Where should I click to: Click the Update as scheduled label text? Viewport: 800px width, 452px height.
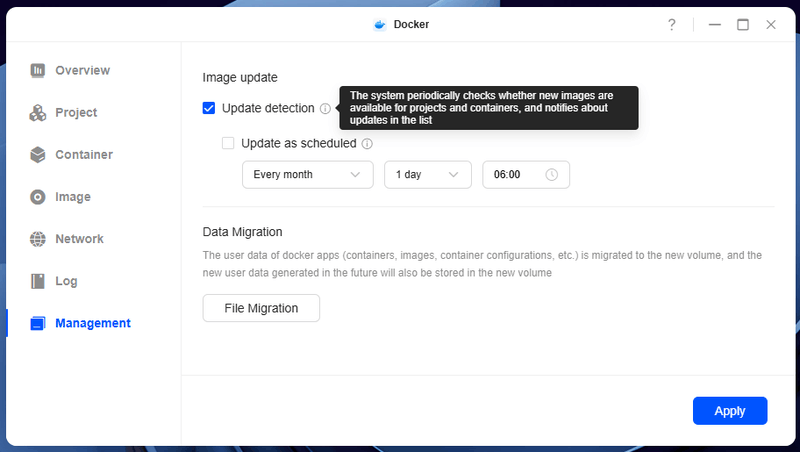[x=298, y=143]
